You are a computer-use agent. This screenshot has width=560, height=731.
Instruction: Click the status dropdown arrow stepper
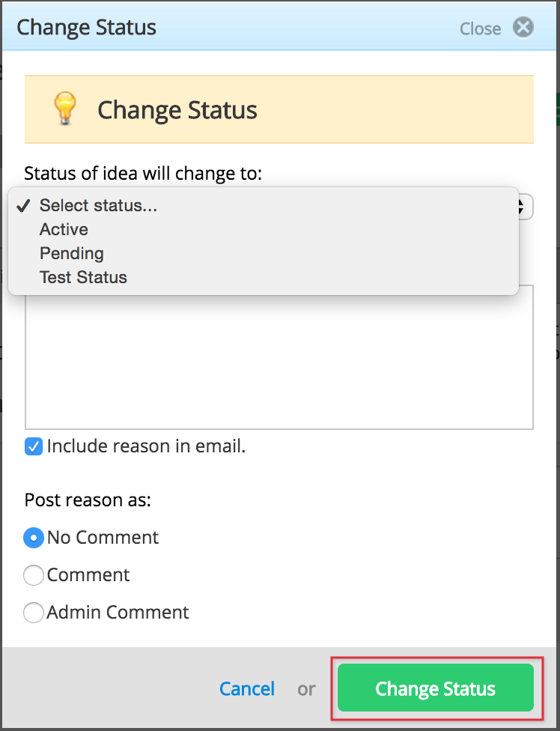click(526, 207)
